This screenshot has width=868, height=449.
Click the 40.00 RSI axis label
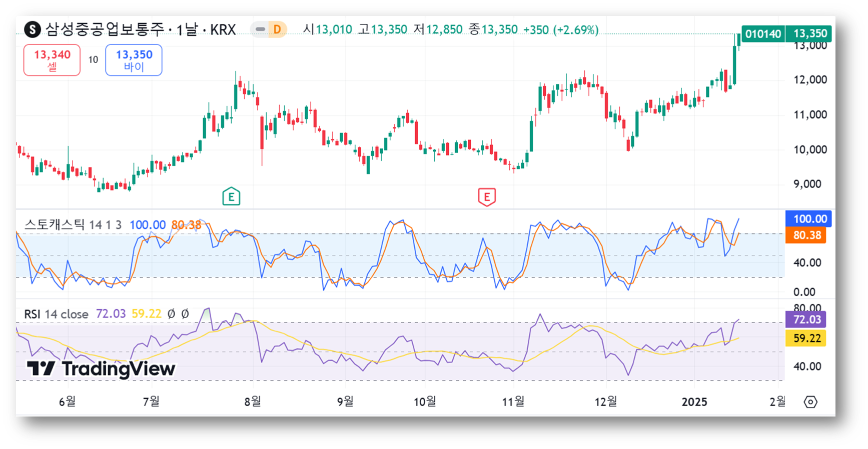pos(807,366)
